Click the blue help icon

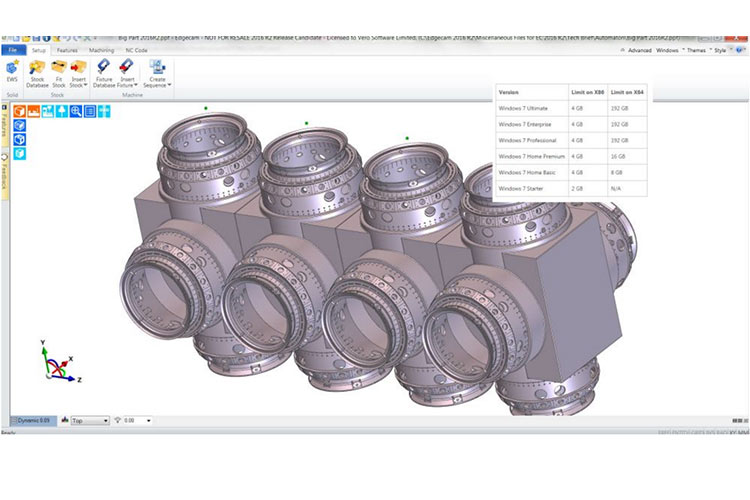pos(740,50)
